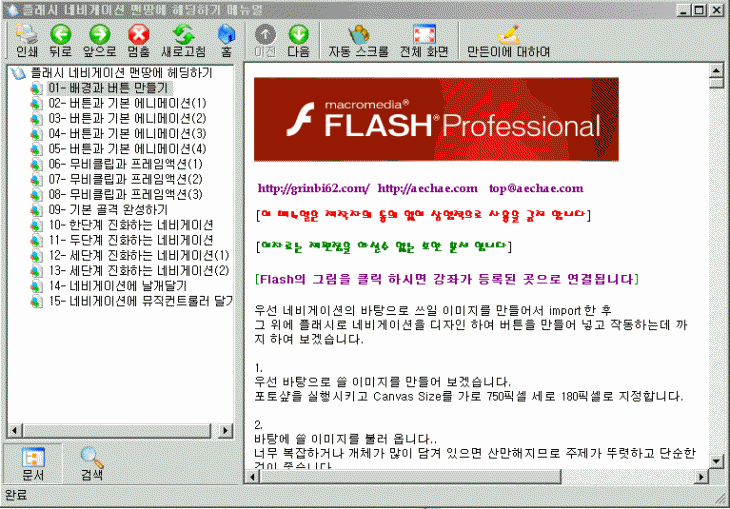Open chapter 08- 무비클립과 프레임액션(3)
This screenshot has height=509, width=730.
[126, 194]
